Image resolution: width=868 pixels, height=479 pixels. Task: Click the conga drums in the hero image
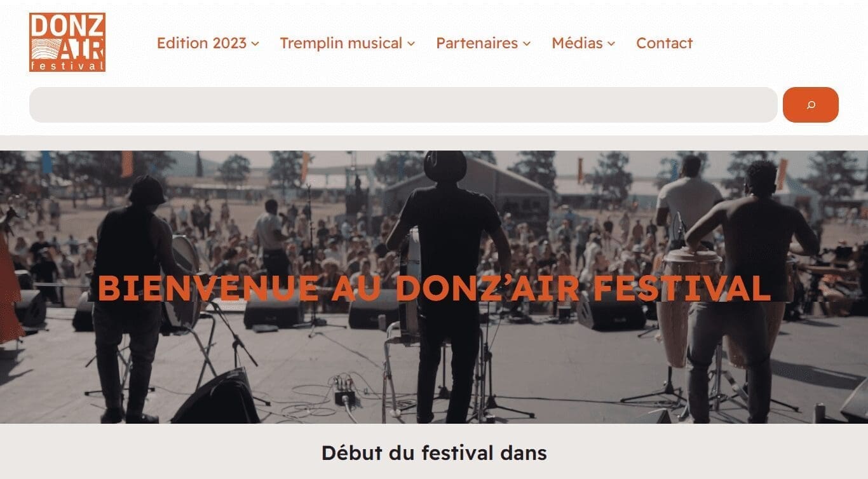689,304
